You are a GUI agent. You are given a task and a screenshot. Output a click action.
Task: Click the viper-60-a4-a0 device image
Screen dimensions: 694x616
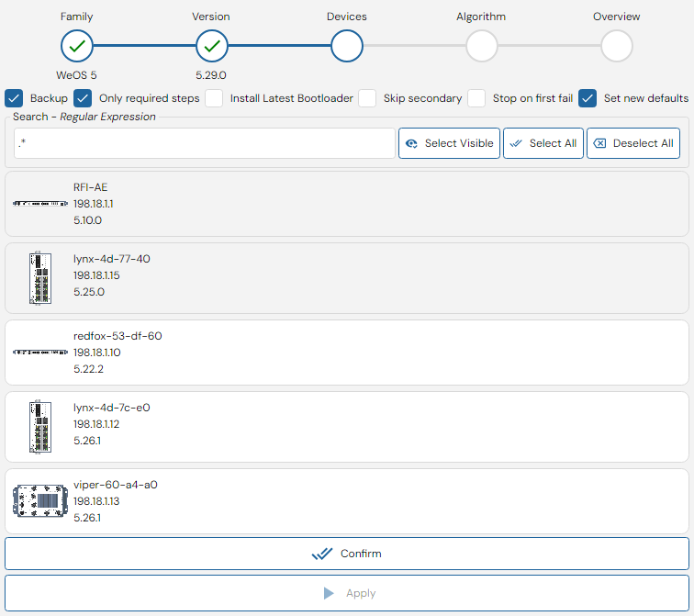(40, 501)
